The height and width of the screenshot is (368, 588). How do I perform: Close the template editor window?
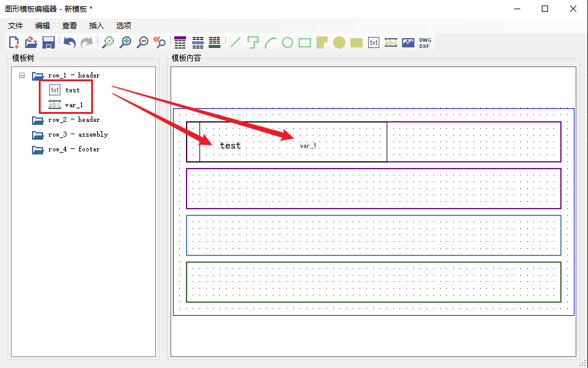(573, 9)
